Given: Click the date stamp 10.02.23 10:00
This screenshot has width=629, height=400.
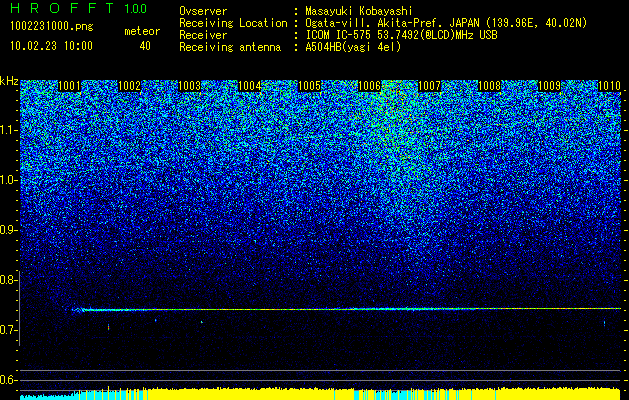Looking at the screenshot, I should [51, 46].
